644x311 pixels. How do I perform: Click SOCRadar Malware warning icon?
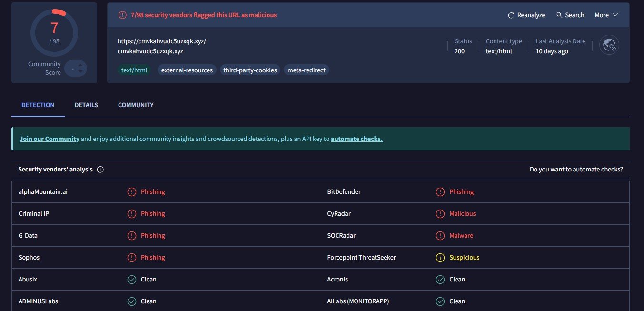pyautogui.click(x=440, y=236)
